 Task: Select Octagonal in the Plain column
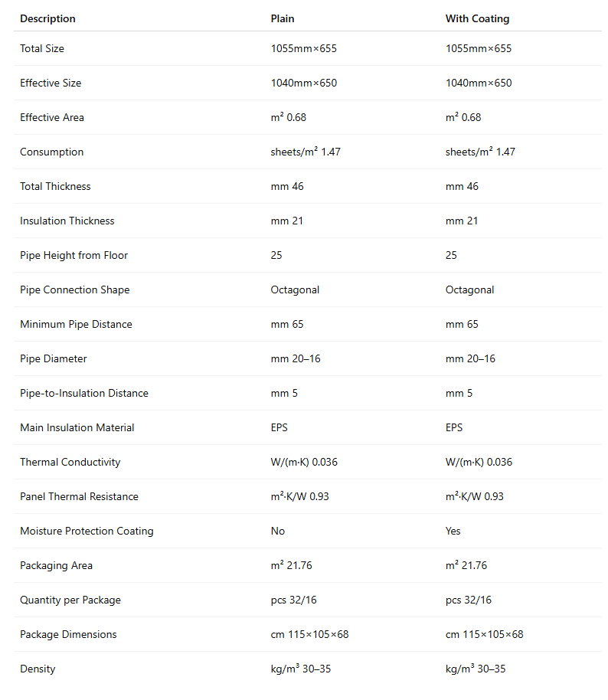coord(295,289)
